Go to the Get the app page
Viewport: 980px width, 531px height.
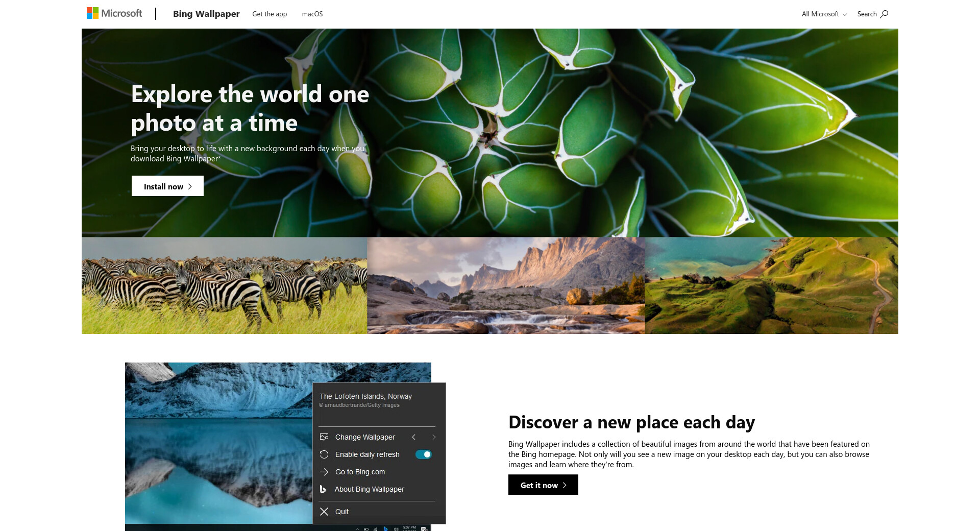269,14
